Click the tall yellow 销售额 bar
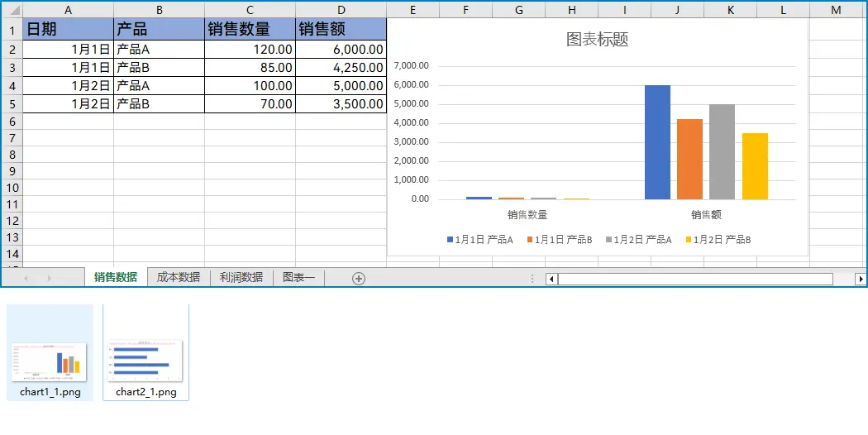Viewport: 868px width, 435px height. [x=755, y=166]
